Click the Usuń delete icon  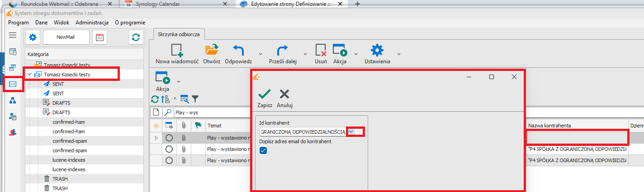321,50
